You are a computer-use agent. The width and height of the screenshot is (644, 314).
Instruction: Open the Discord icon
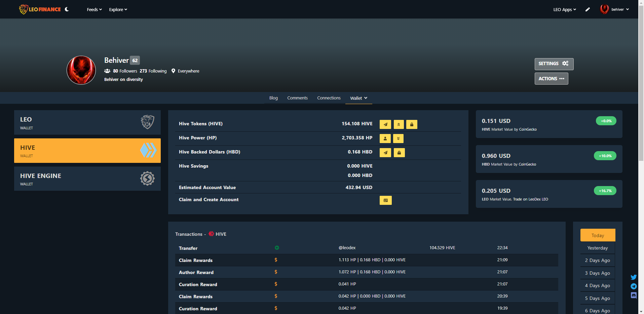pyautogui.click(x=634, y=296)
